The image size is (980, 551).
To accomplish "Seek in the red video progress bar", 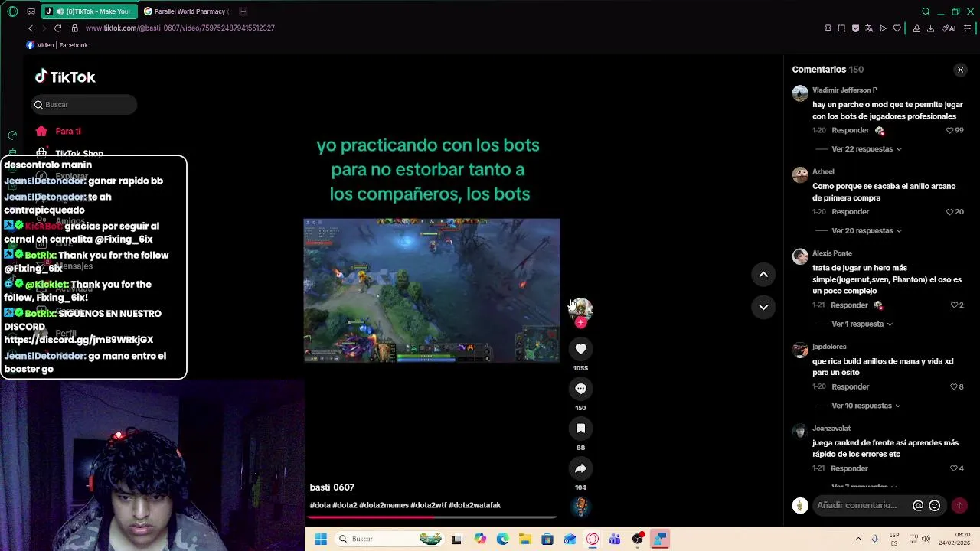I will pos(432,517).
